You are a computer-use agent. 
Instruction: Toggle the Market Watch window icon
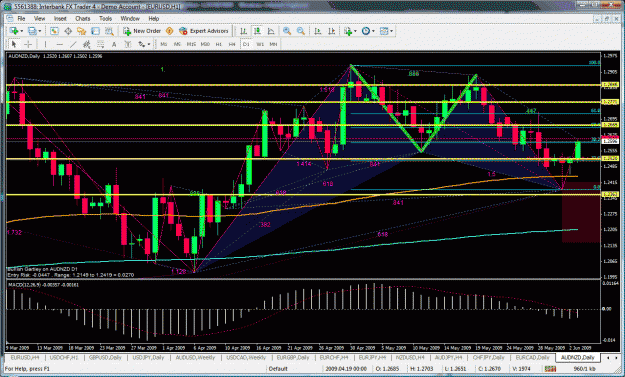pos(54,31)
